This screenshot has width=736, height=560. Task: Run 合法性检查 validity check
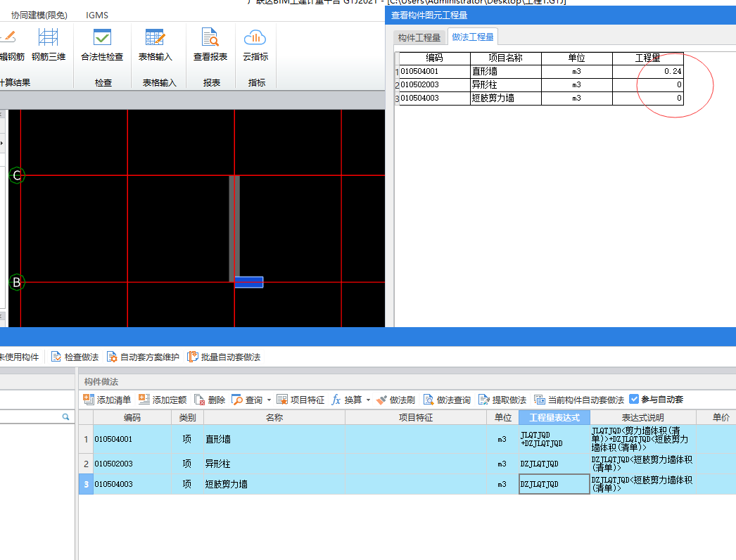pyautogui.click(x=102, y=44)
